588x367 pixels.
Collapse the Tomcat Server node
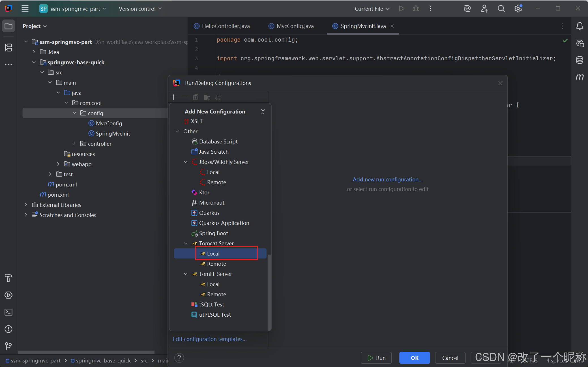pyautogui.click(x=186, y=243)
